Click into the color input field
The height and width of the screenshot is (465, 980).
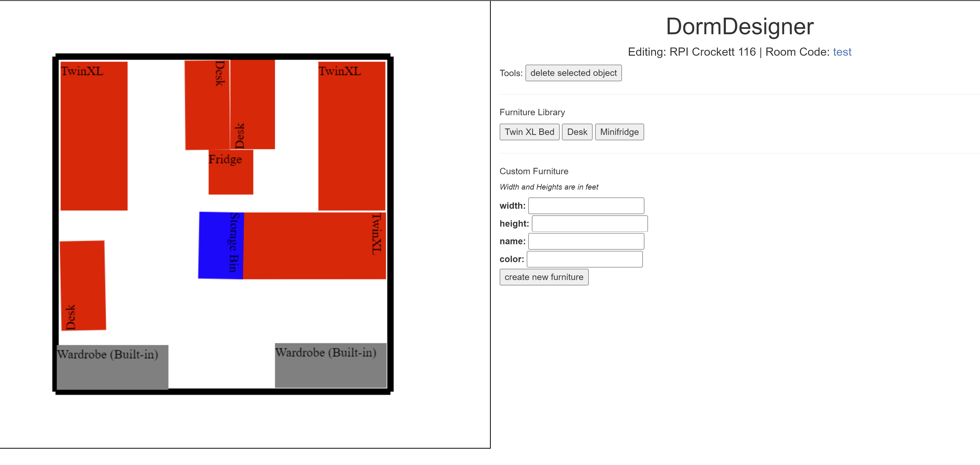pos(584,259)
